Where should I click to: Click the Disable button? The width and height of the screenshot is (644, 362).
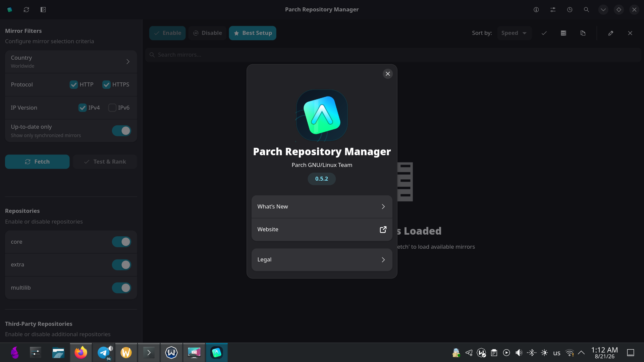point(207,33)
